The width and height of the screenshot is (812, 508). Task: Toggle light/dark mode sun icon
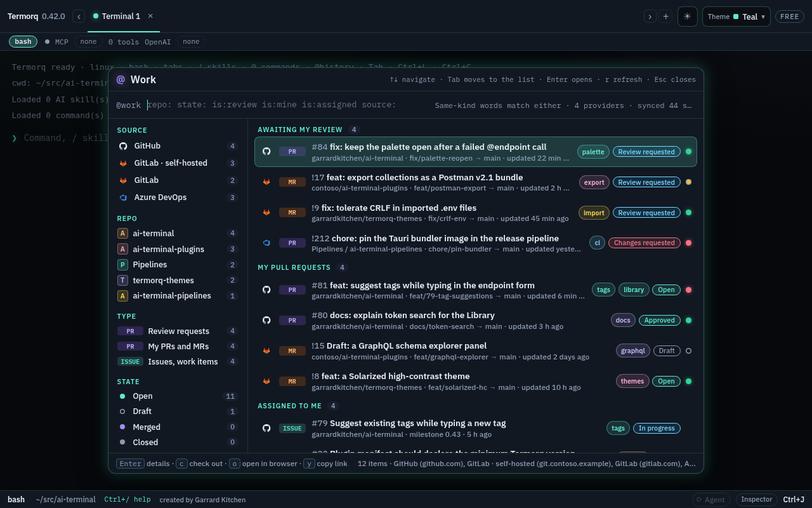point(688,17)
